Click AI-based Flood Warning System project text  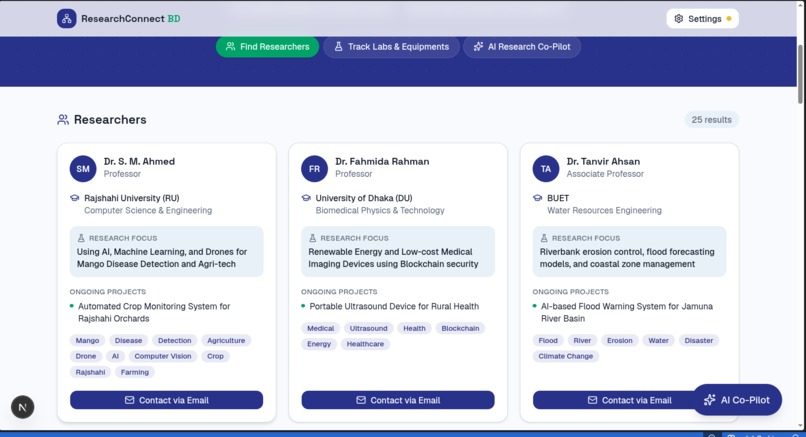click(x=627, y=313)
